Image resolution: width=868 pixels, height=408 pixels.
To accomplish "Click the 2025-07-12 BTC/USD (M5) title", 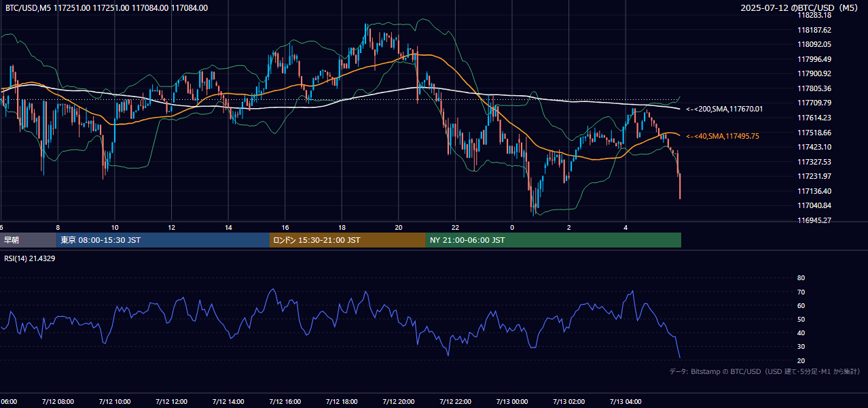I will click(800, 8).
